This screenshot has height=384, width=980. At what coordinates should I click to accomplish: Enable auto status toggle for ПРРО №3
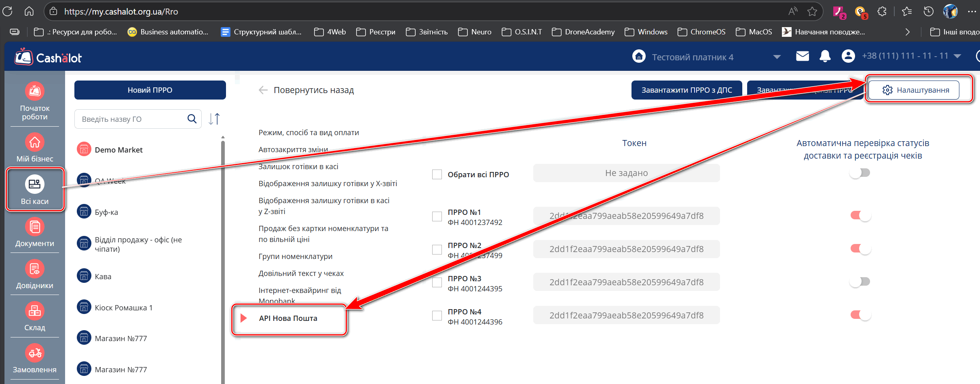(860, 282)
